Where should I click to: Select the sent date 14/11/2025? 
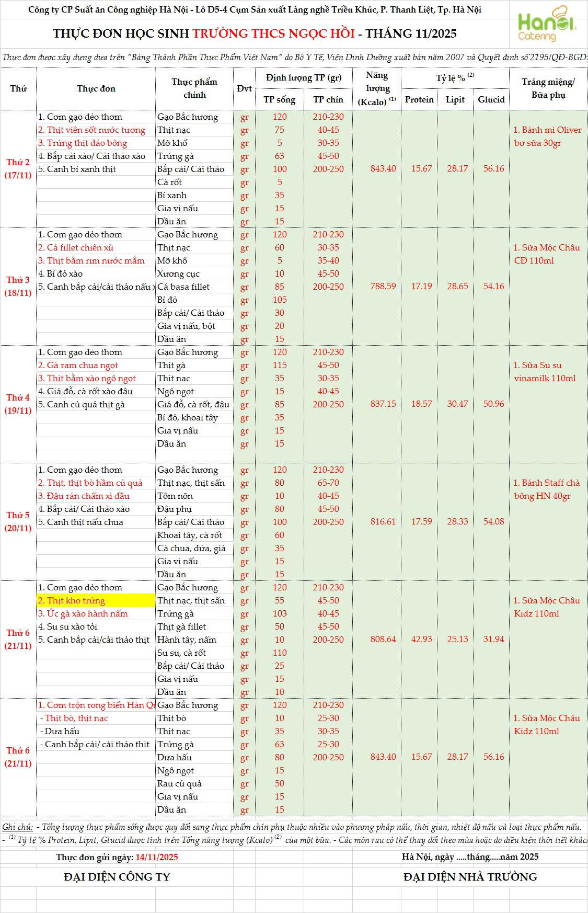(x=156, y=857)
